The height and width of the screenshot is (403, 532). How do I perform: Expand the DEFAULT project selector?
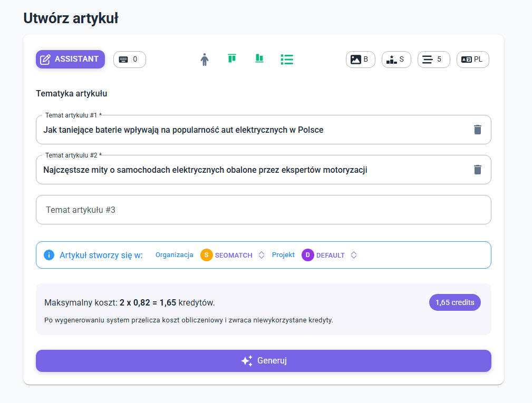point(354,255)
